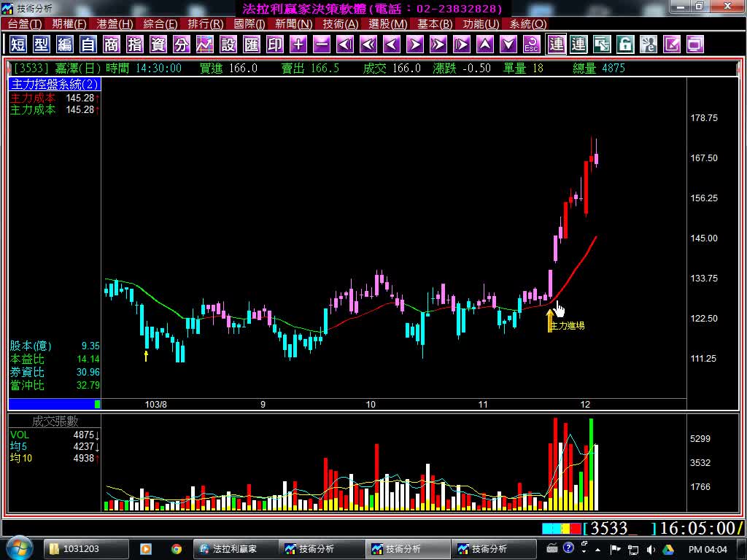Zoom out with the minus toolbar button
This screenshot has height=560, width=747.
coord(322,44)
